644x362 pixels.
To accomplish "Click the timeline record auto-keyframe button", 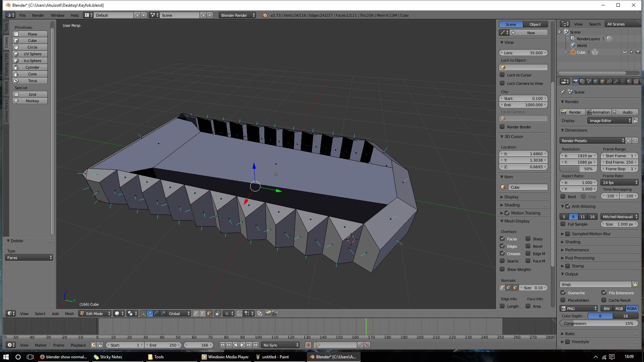I will tap(308, 345).
